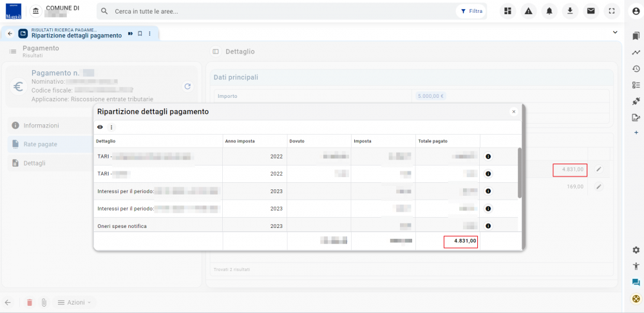Image resolution: width=644 pixels, height=313 pixels.
Task: Open the help lifebuoy icon in the right sidebar
Action: tap(636, 298)
